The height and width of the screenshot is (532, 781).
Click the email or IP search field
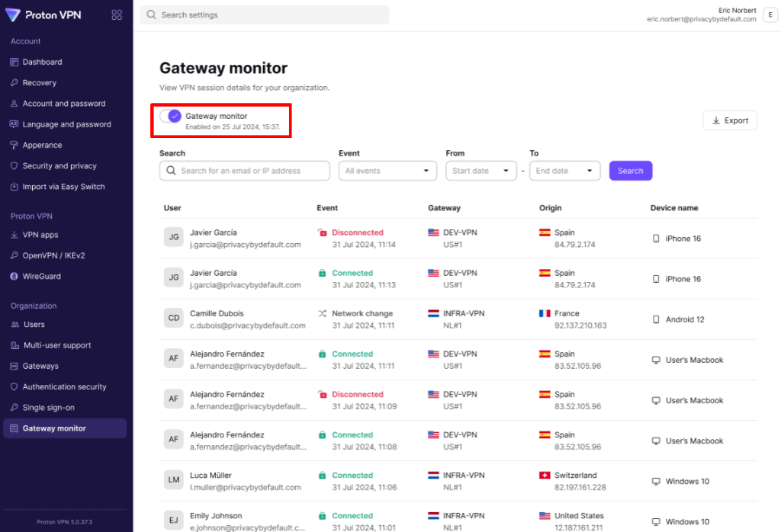click(244, 171)
